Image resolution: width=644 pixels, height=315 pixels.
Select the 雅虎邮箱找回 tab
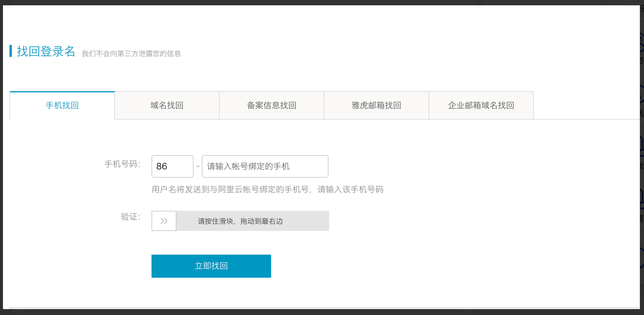[x=376, y=105]
